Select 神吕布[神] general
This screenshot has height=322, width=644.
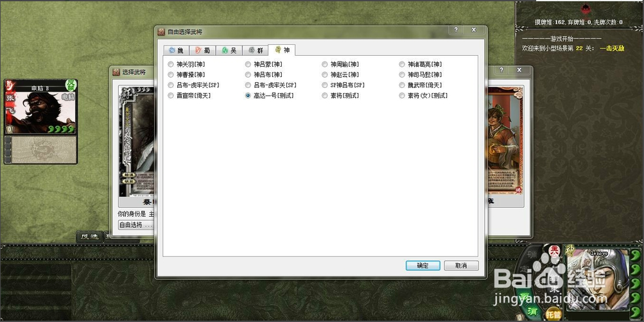(x=264, y=74)
